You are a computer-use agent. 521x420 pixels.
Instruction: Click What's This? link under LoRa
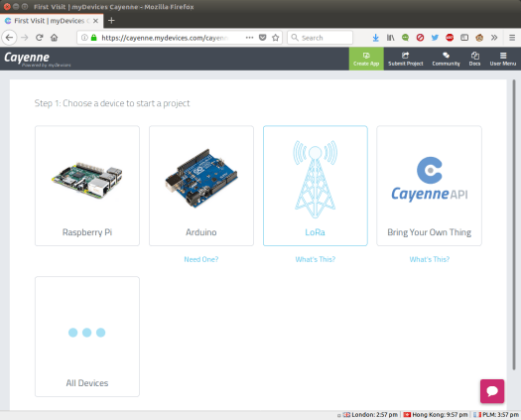(315, 259)
